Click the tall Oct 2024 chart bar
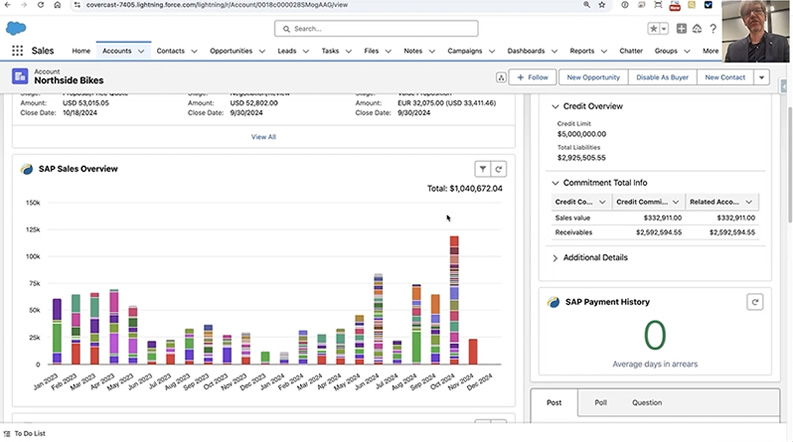 click(454, 300)
